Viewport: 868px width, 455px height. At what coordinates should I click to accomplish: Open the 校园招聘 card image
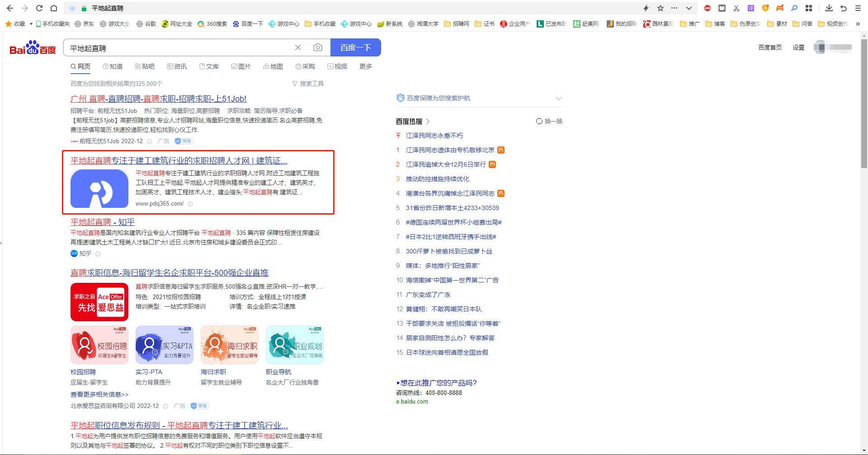click(x=99, y=345)
